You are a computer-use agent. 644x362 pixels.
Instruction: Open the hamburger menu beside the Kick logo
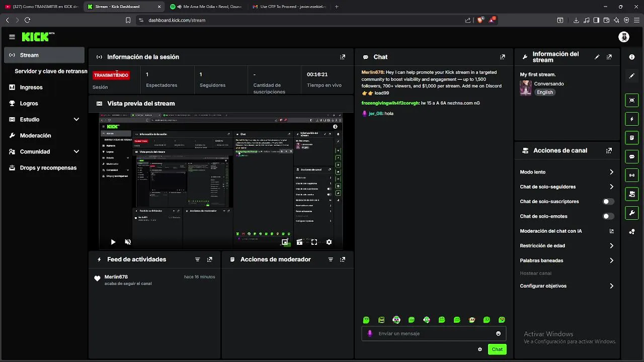12,37
